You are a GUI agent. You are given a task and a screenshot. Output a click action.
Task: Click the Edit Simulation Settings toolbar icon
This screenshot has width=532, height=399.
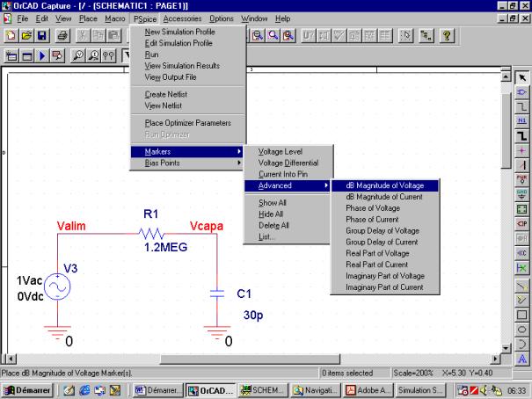[26, 55]
